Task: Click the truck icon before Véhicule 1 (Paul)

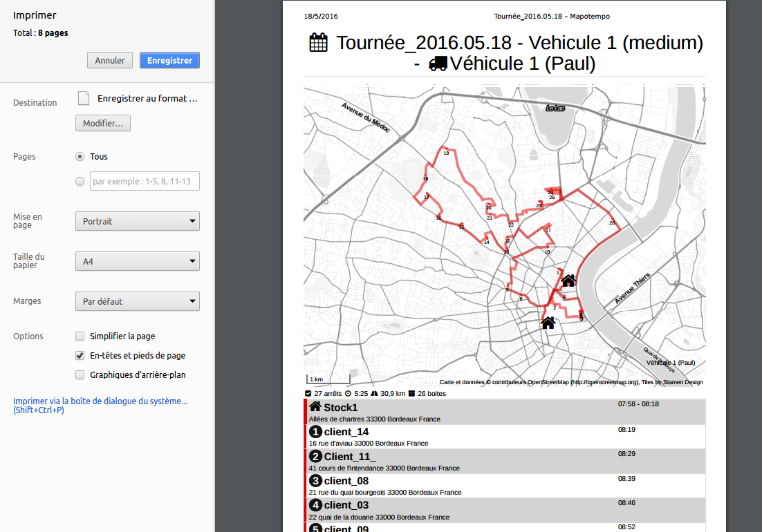Action: pyautogui.click(x=438, y=64)
